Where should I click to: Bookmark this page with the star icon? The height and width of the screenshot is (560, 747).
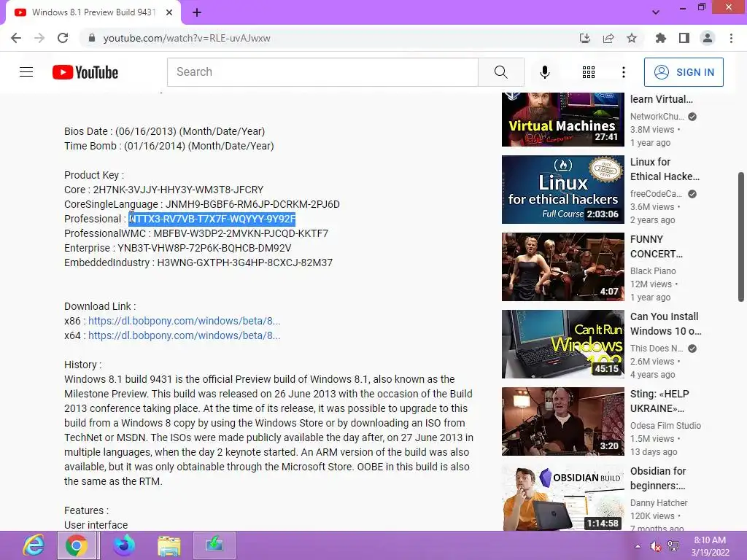[632, 38]
